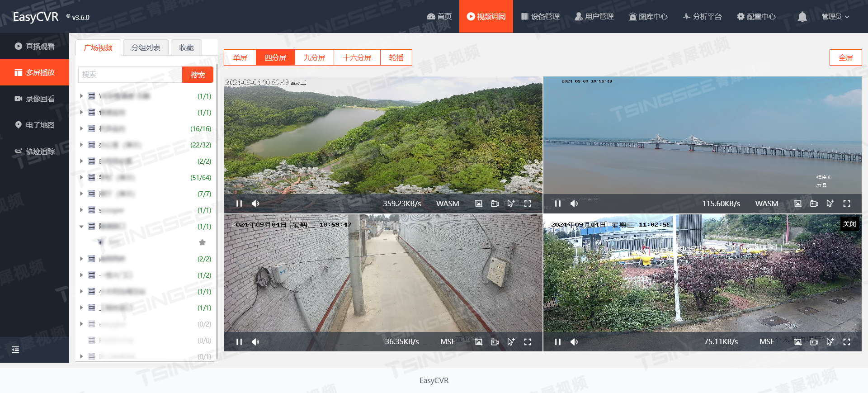Viewport: 868px width, 393px height.
Task: Select the 四分屏 layout
Action: click(x=275, y=57)
